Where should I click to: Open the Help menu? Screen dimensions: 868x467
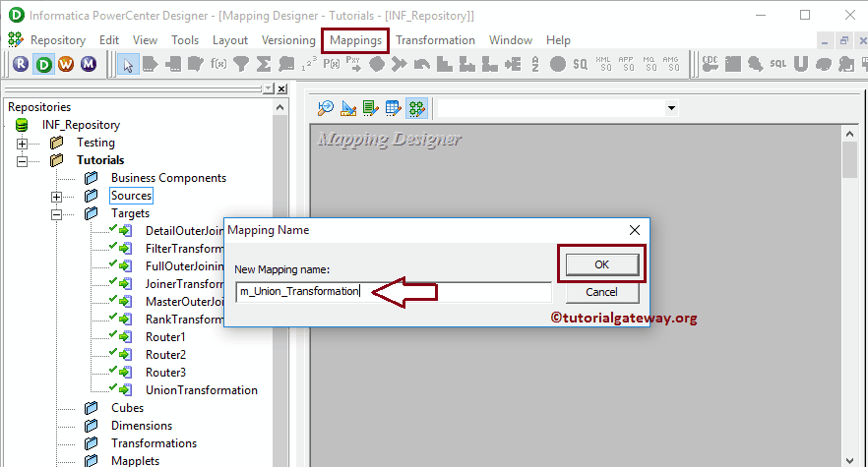[558, 40]
